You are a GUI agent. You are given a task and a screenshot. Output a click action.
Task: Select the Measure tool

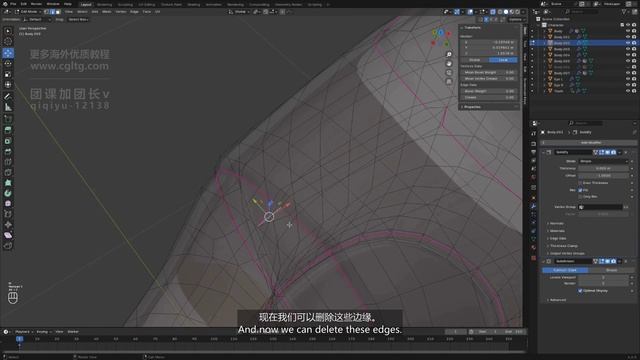[8, 107]
